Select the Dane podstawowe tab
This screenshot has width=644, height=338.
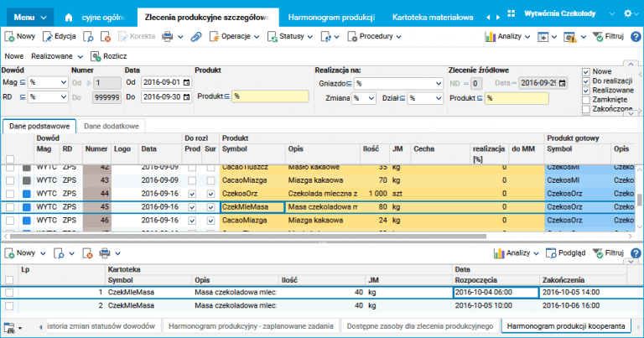click(x=39, y=126)
